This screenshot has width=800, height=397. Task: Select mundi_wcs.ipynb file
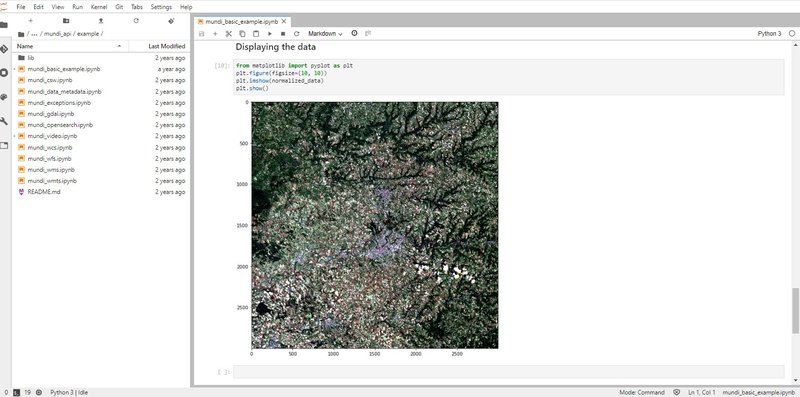tap(101, 147)
